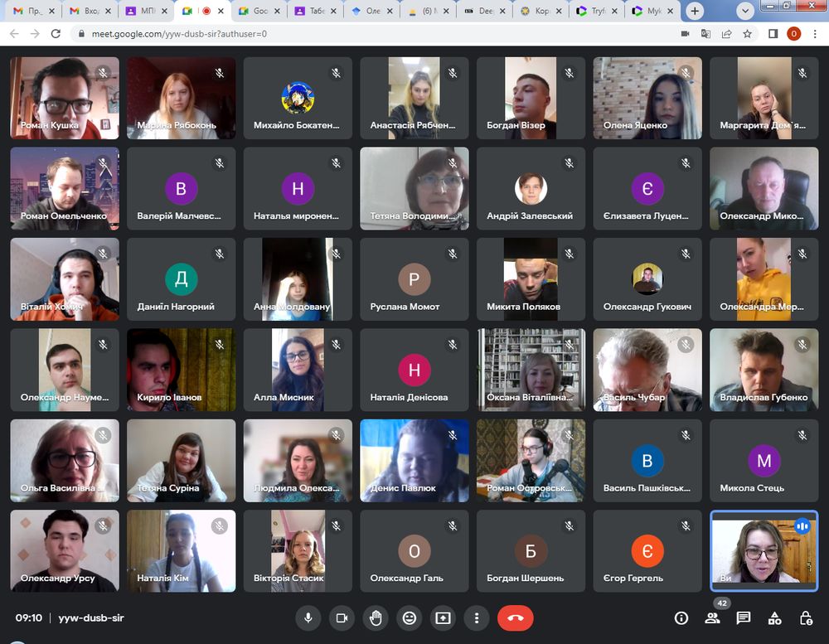Open the Chrome profile avatar menu
This screenshot has height=644, width=829.
(x=793, y=34)
